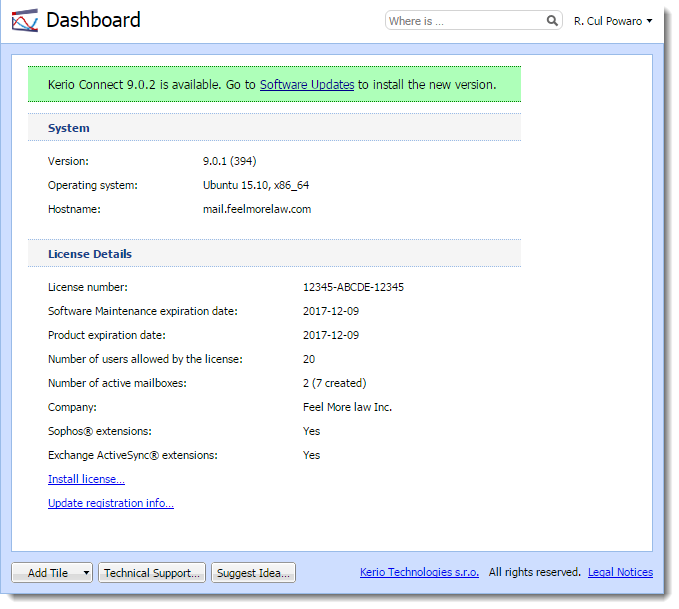Open Update registration info... link
The height and width of the screenshot is (609, 679).
(110, 503)
